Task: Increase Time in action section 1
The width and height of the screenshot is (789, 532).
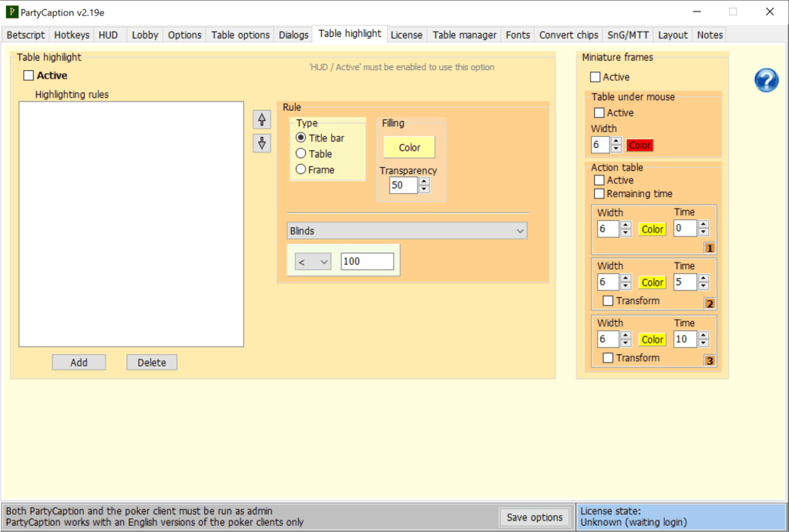Action: click(x=703, y=224)
